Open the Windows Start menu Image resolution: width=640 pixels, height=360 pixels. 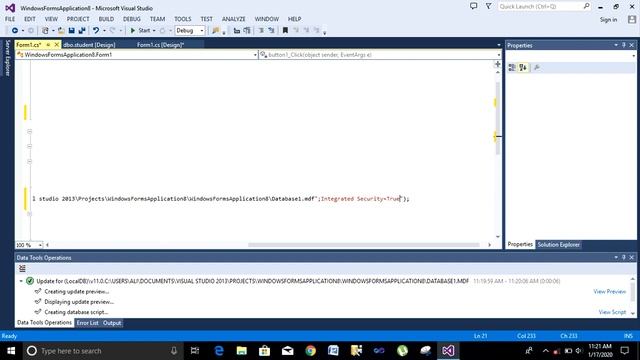tap(11, 351)
